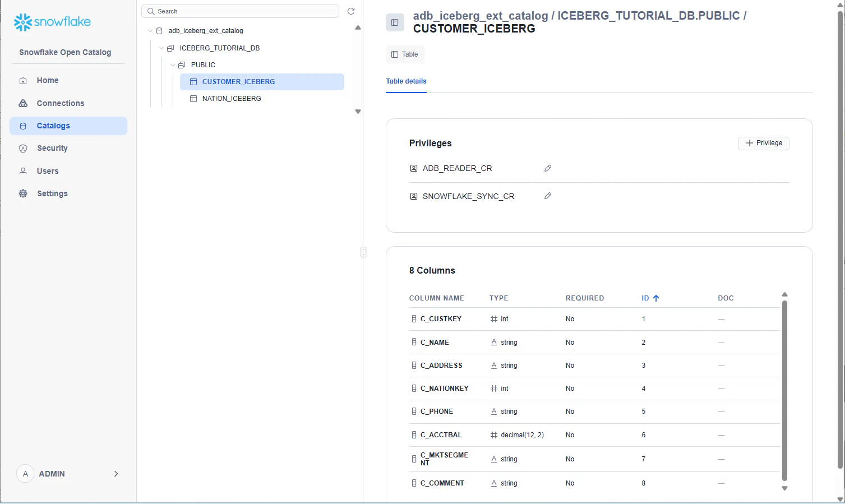Click the column icon beside C_PHONE
The height and width of the screenshot is (504, 845).
coord(414,411)
